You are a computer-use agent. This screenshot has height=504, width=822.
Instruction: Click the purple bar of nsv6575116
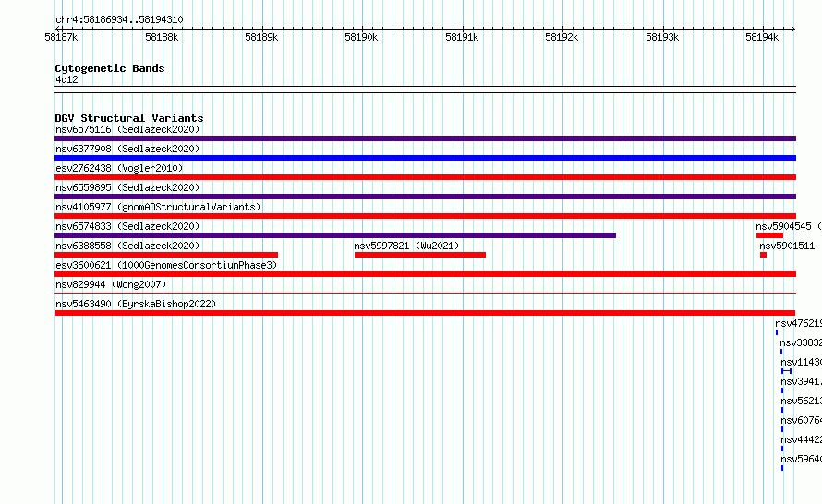coord(425,138)
